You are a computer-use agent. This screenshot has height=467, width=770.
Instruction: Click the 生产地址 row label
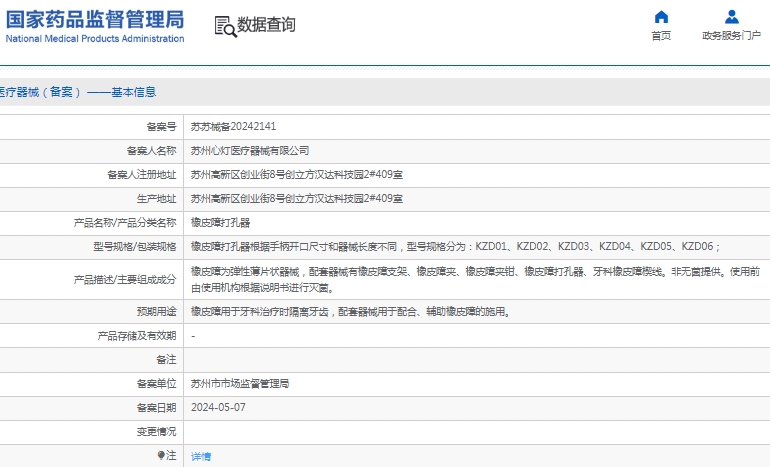157,199
